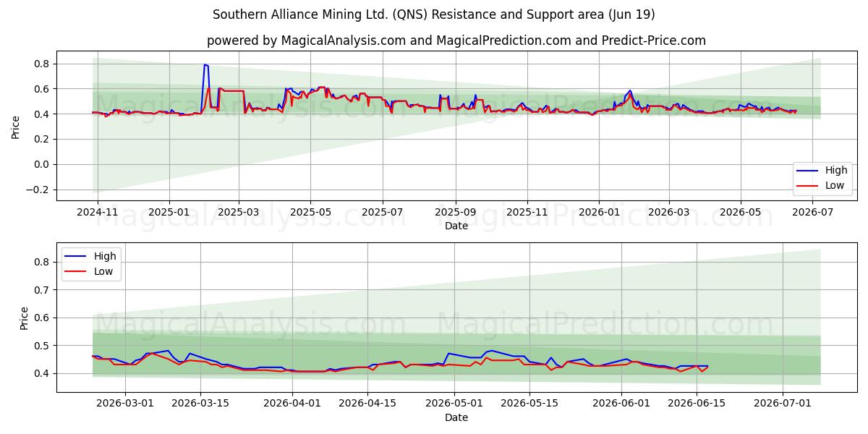
Task: Click the '2026-06-01' tick on the lower chart
Action: 621,404
